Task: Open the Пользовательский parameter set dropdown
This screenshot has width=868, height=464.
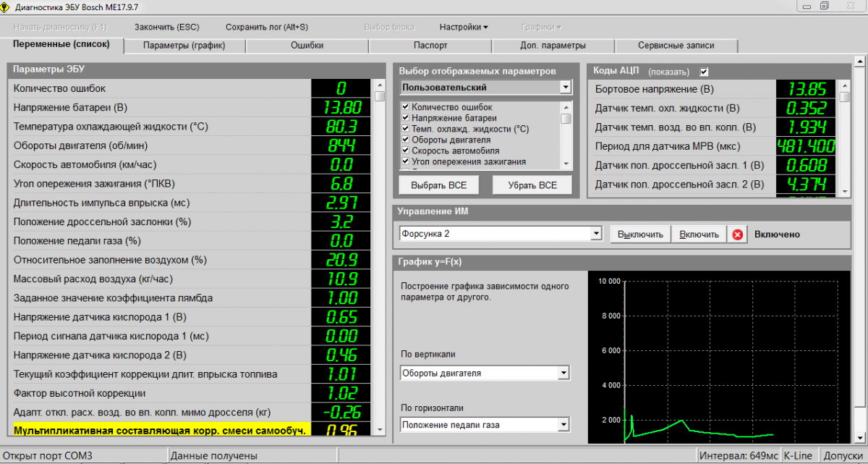Action: [x=566, y=88]
